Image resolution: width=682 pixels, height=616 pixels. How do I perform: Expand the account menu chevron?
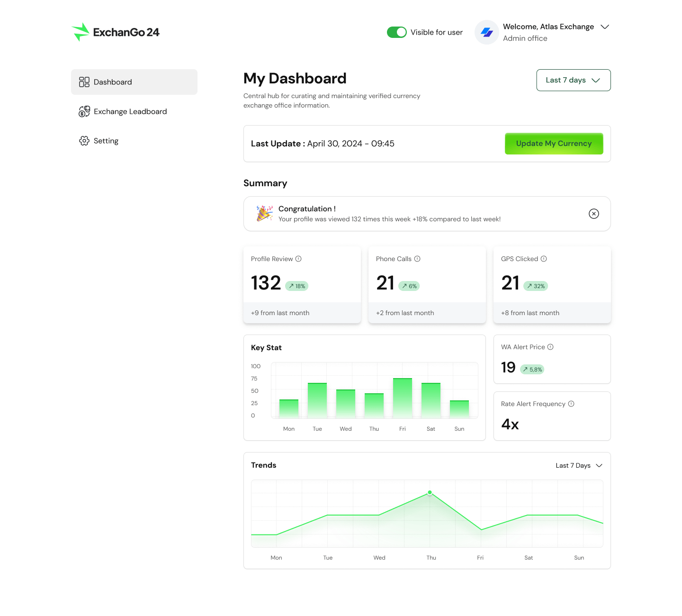point(605,27)
